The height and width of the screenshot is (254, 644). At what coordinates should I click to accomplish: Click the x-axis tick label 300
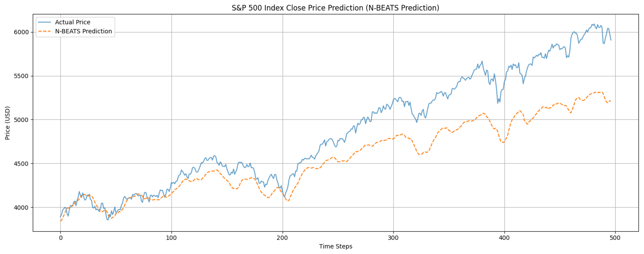tap(393, 238)
